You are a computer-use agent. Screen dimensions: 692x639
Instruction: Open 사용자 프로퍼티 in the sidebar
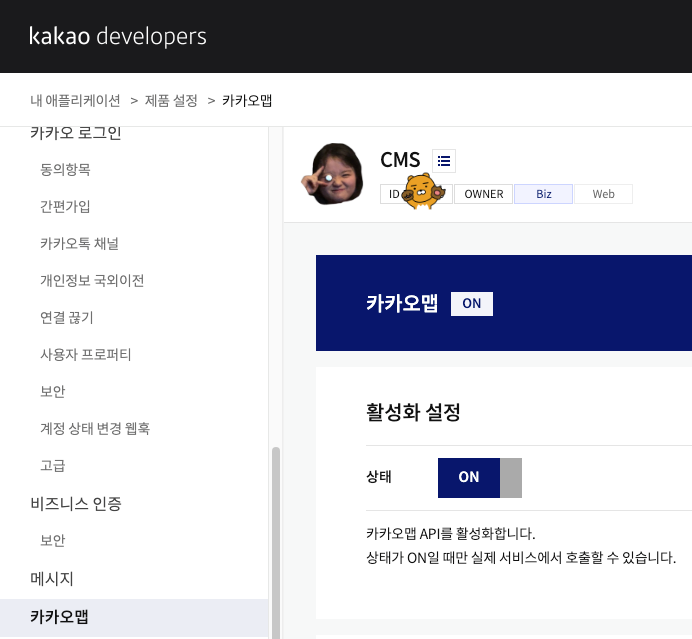[x=86, y=354]
